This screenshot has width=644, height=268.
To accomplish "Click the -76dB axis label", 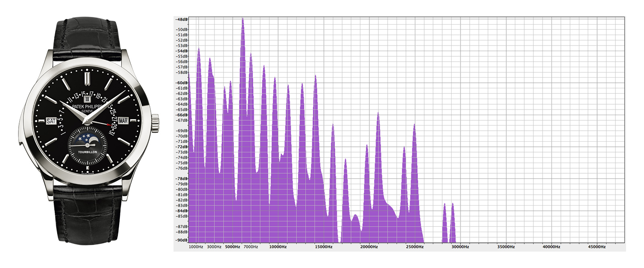I will pyautogui.click(x=182, y=168).
